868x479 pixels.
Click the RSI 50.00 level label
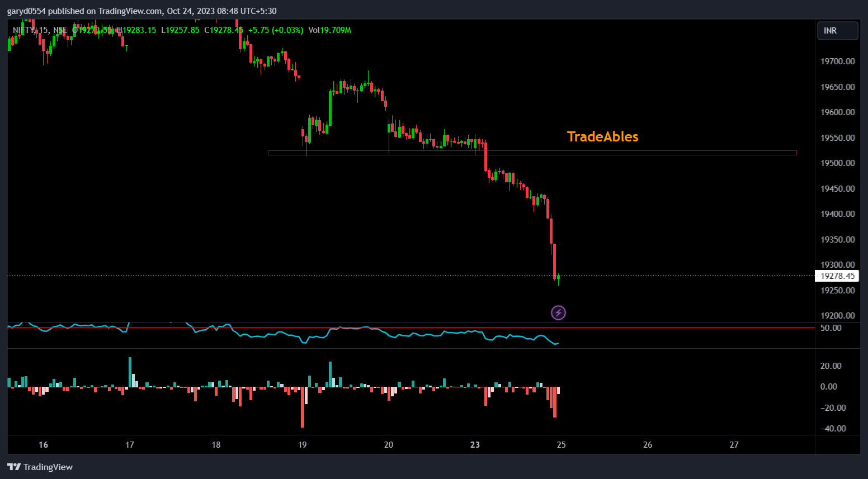(x=831, y=328)
